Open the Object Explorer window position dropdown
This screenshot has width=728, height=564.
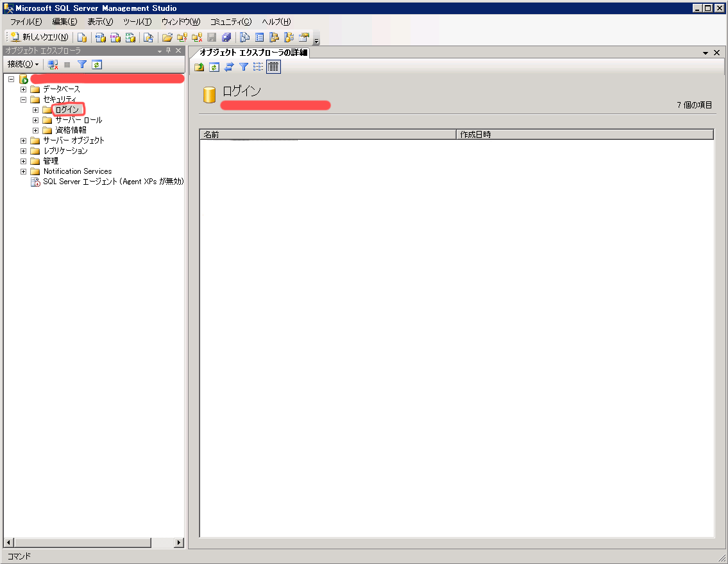pyautogui.click(x=160, y=51)
